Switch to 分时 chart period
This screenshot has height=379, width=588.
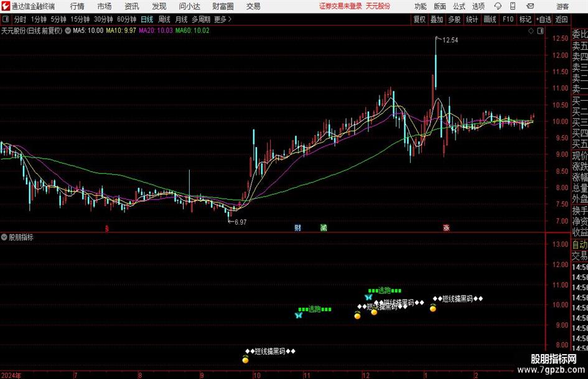[21, 19]
